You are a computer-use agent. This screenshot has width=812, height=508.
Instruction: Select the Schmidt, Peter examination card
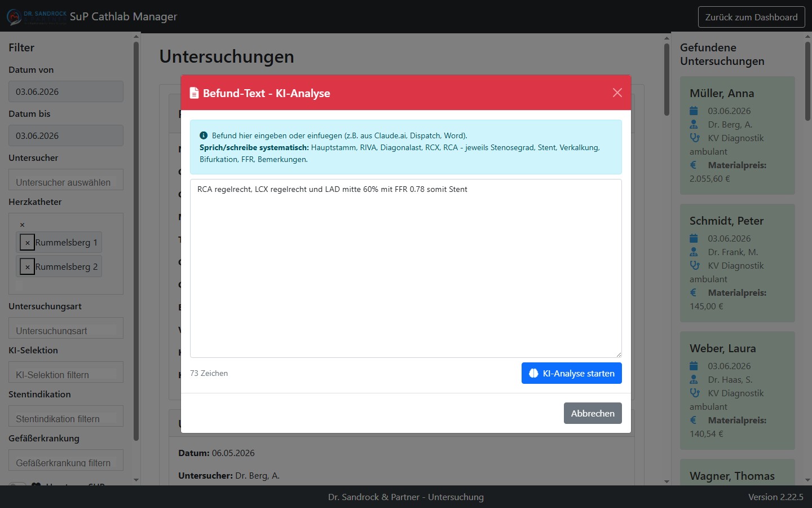click(x=737, y=263)
